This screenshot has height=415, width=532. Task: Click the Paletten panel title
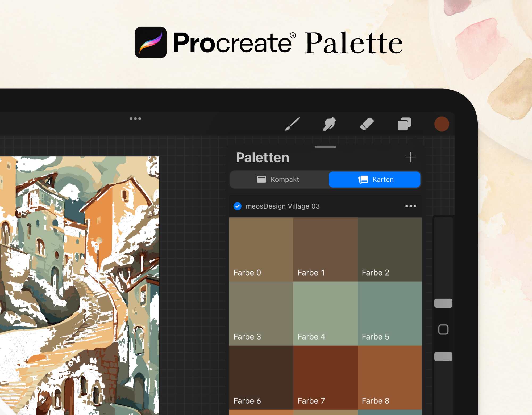click(x=263, y=157)
